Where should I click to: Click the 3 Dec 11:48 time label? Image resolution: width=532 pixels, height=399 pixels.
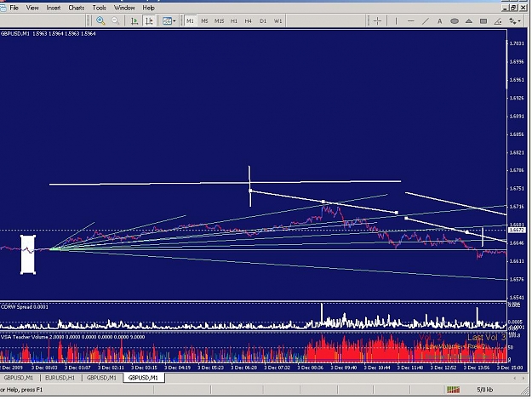410,368
